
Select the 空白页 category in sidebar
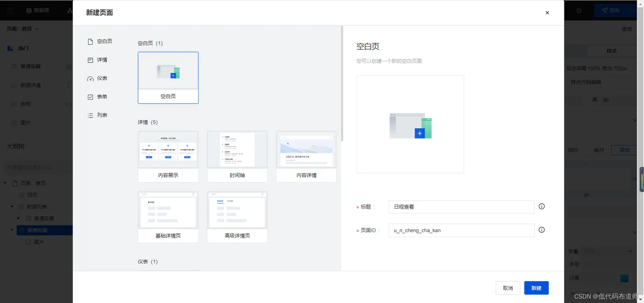point(100,41)
